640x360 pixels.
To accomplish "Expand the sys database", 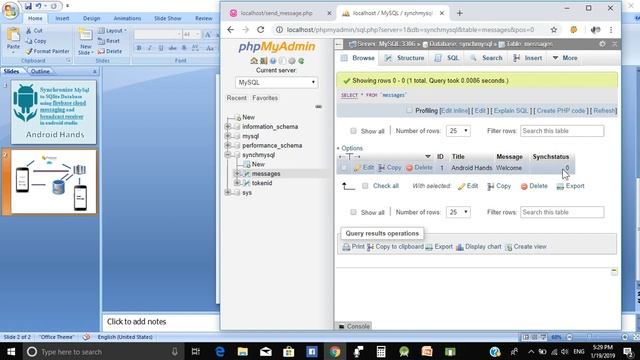I will click(x=228, y=192).
